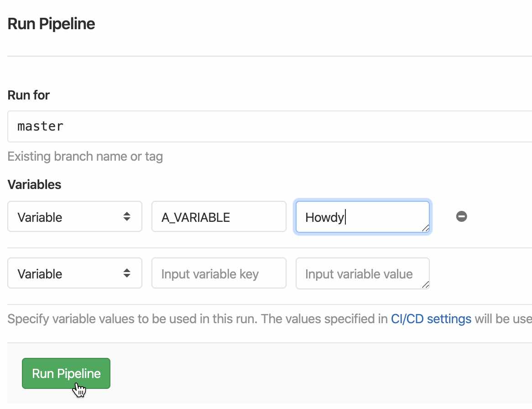Open the second row's Variable type dropdown
Screen dimensions: 532x409
[74, 273]
